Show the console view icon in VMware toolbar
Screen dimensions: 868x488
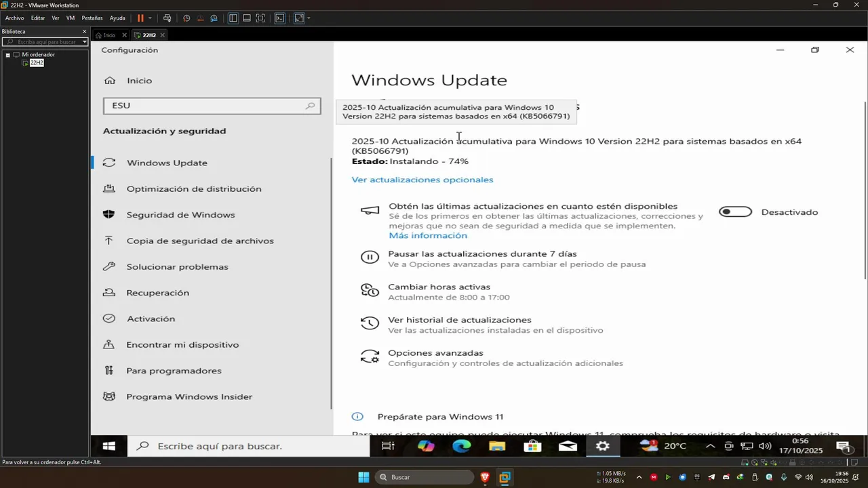coord(279,18)
